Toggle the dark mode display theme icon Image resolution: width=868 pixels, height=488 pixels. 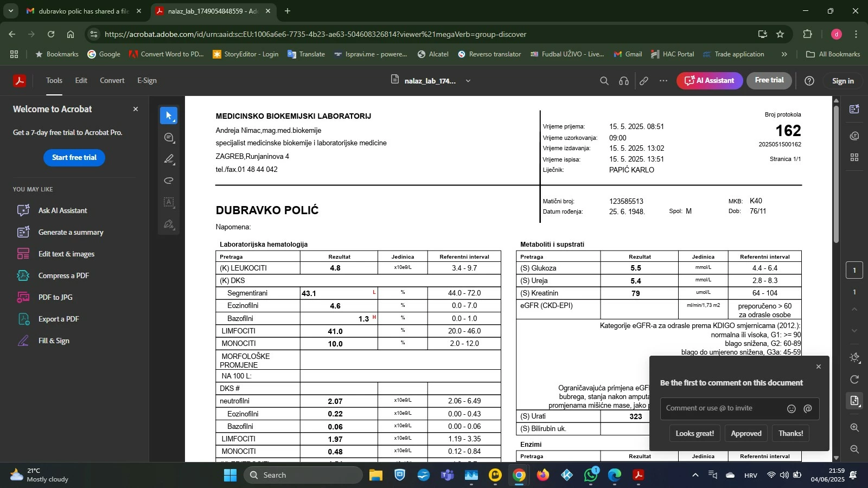click(854, 357)
